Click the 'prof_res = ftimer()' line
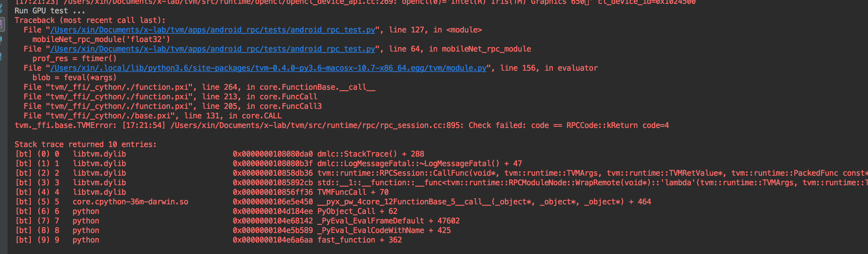The height and width of the screenshot is (254, 868). [74, 58]
